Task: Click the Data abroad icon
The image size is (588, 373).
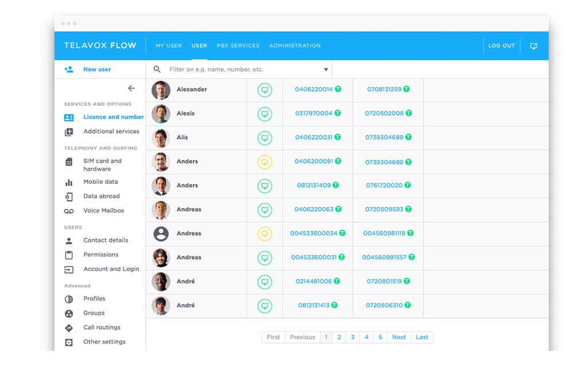Action: tap(69, 197)
